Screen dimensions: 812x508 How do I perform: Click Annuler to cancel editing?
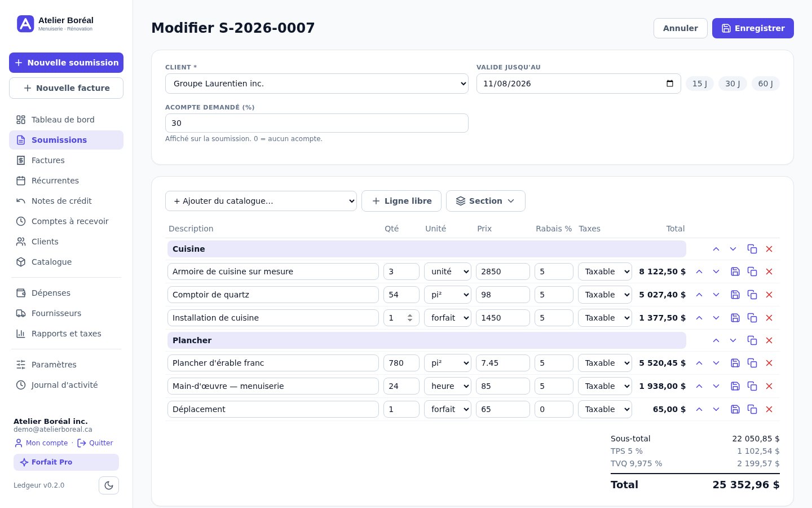click(x=681, y=28)
